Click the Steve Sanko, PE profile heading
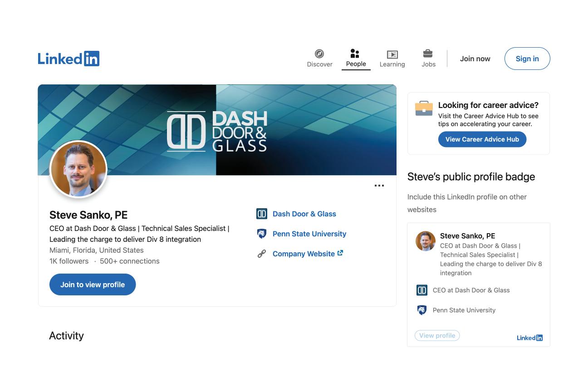Screen dimensions: 588x392 click(88, 215)
